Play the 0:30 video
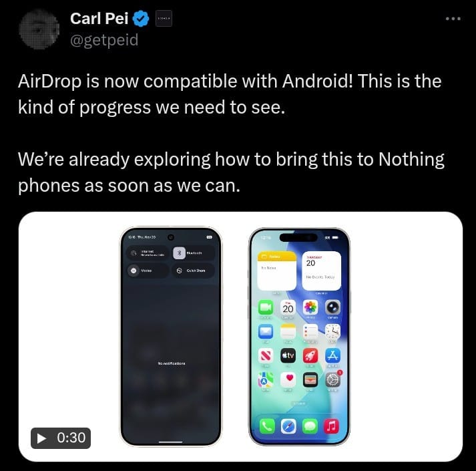 61,438
